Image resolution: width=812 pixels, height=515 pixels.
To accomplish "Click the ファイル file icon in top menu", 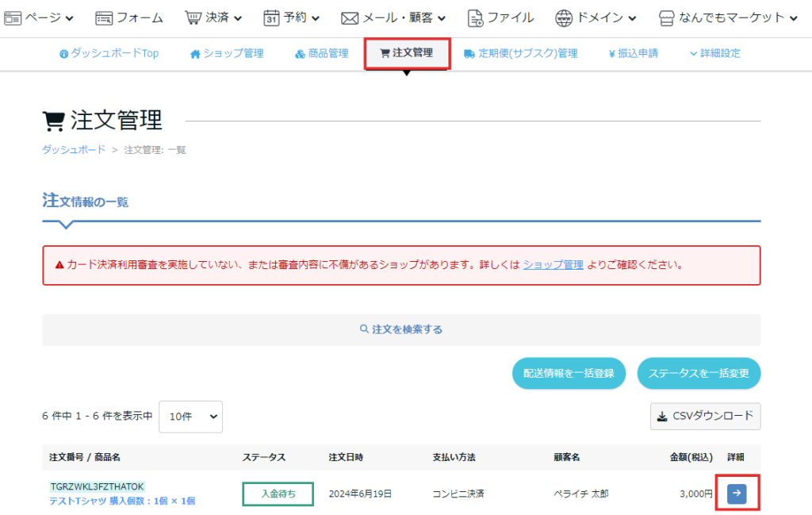I will (x=476, y=17).
